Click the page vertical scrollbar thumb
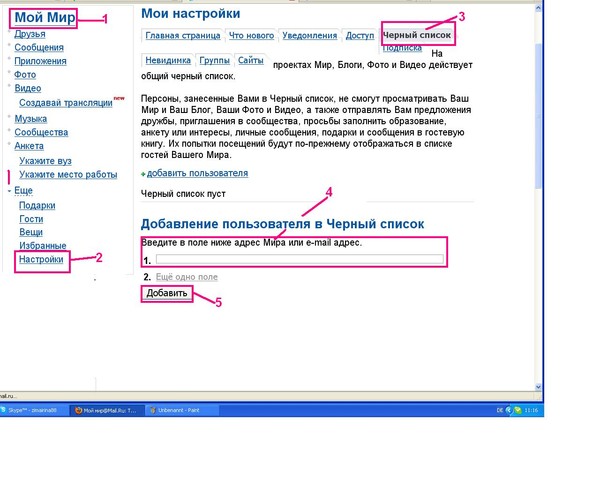 (x=538, y=115)
